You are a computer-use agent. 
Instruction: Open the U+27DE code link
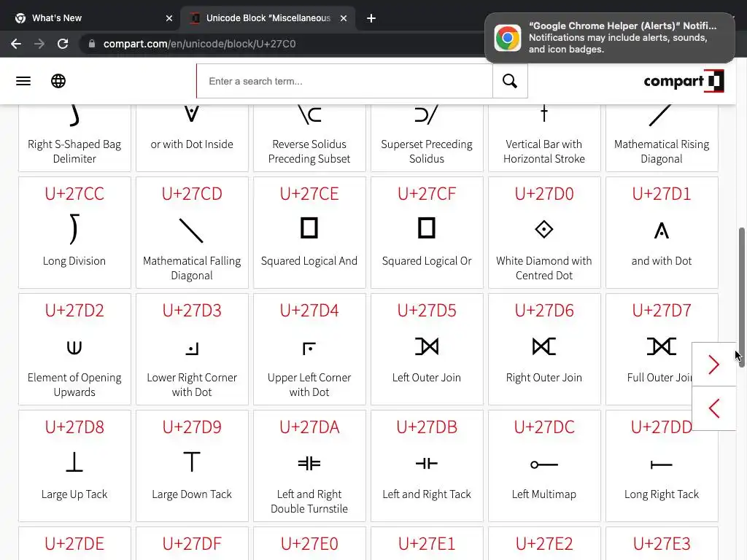pyautogui.click(x=74, y=544)
